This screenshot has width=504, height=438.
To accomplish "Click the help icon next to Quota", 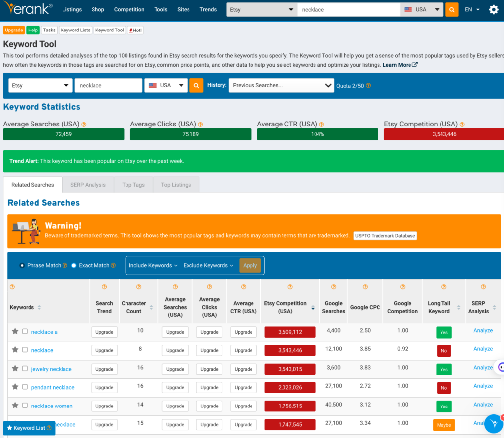I will pyautogui.click(x=368, y=86).
